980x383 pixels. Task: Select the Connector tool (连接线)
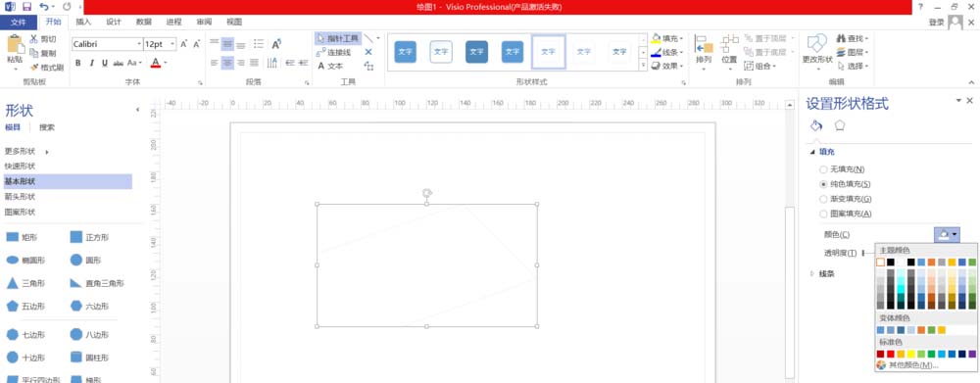click(334, 52)
